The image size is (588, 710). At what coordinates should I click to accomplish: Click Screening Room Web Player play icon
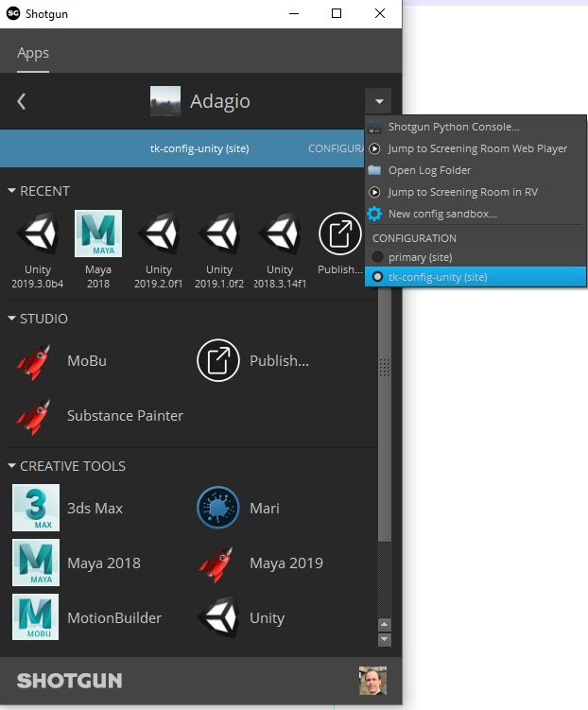[x=374, y=148]
